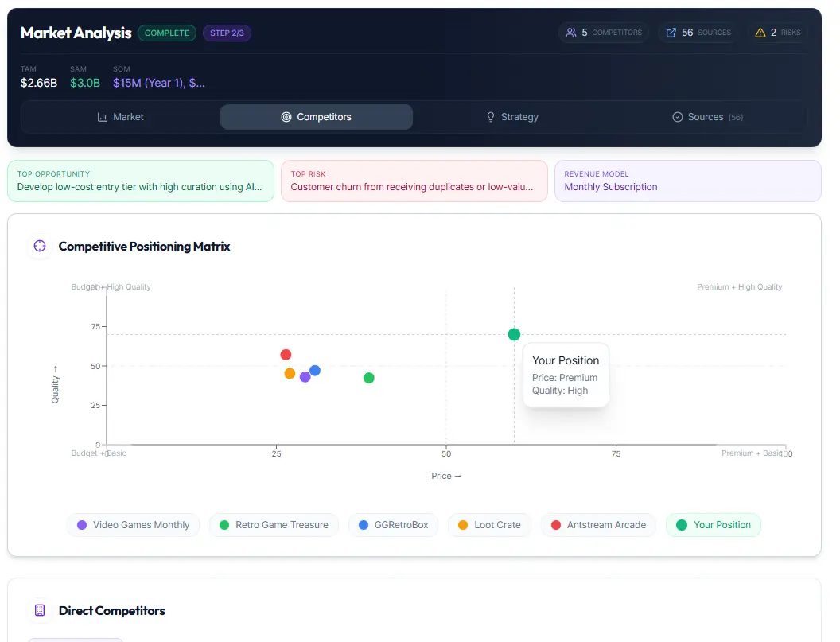This screenshot has height=642, width=840.
Task: Click the Direct Competitors section icon
Action: 38,609
